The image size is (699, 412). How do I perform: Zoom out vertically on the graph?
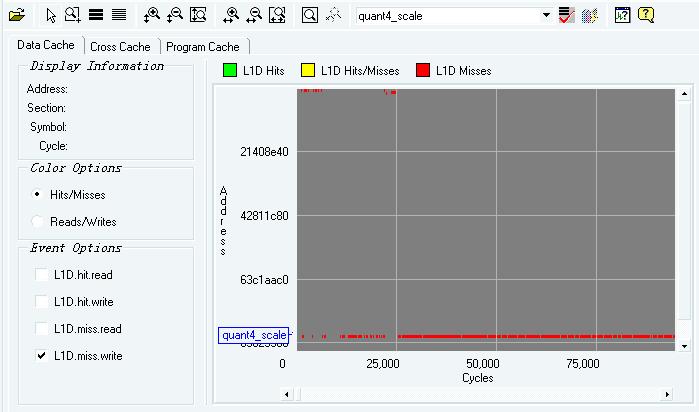175,15
